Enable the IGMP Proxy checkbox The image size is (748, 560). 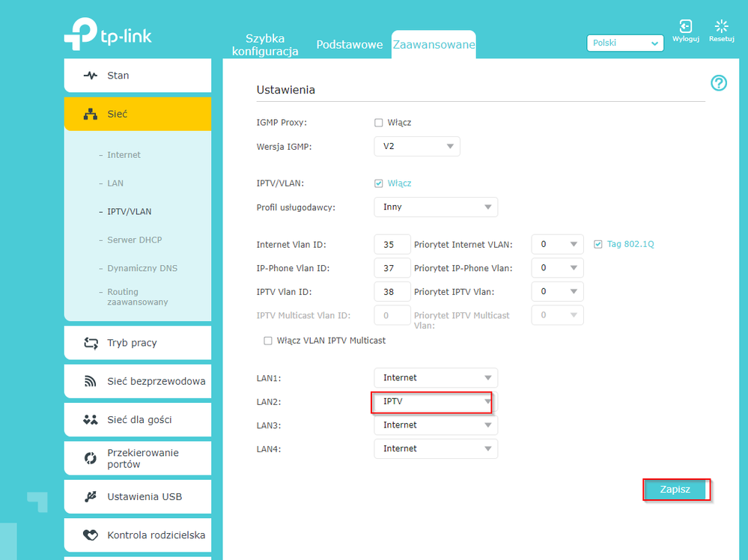pos(379,123)
